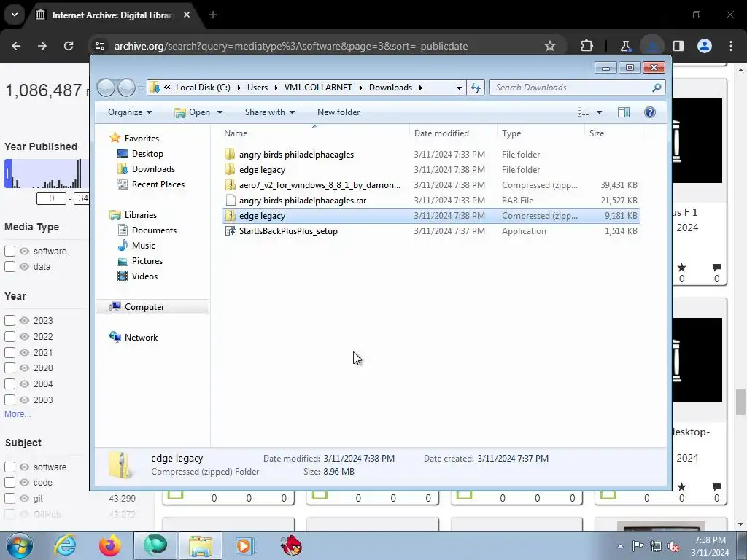Click More... under the Year filter
Screen dimensions: 747x560
coord(18,414)
